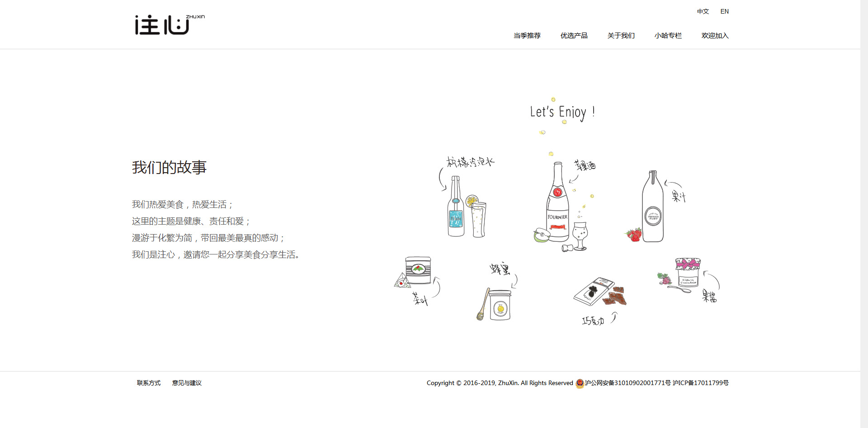Viewport: 868px width, 428px height.
Task: Open the 意见与建议 footer link
Action: coord(187,383)
